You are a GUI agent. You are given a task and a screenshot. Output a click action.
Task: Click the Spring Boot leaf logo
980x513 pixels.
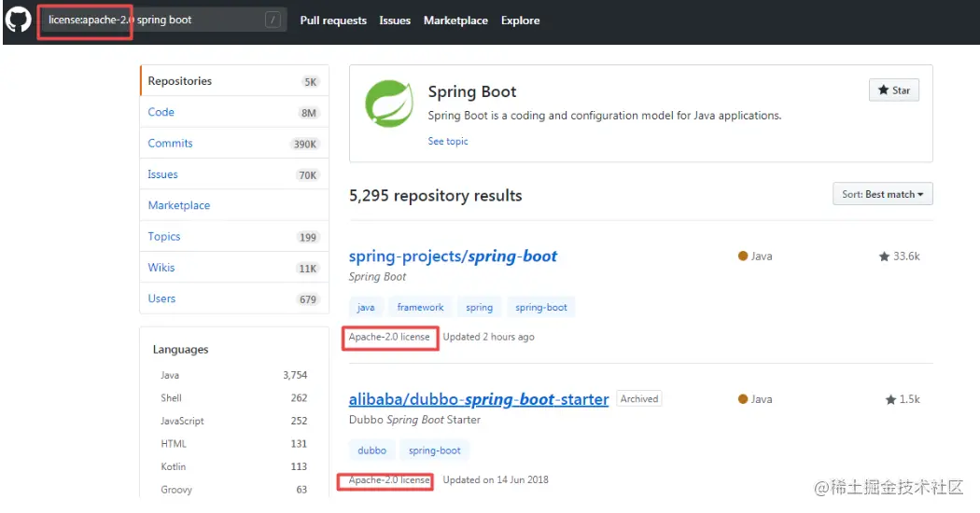click(x=389, y=104)
